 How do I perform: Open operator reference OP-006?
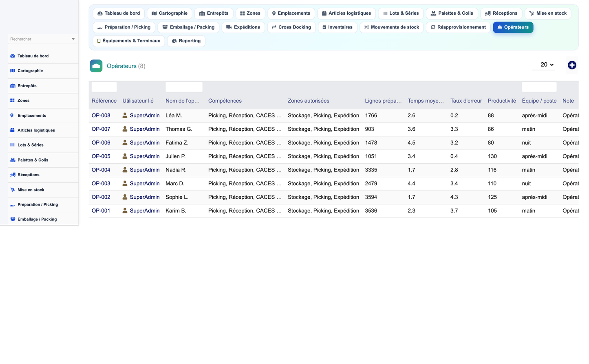pyautogui.click(x=101, y=143)
